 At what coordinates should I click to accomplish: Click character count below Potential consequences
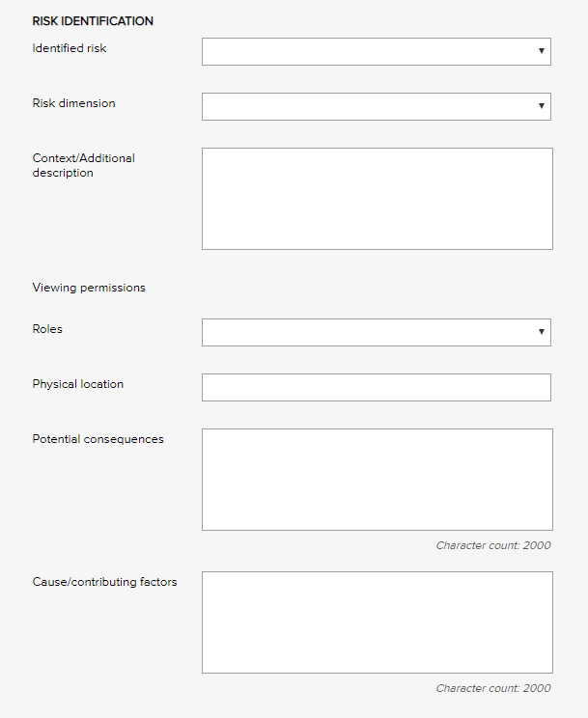(x=492, y=545)
